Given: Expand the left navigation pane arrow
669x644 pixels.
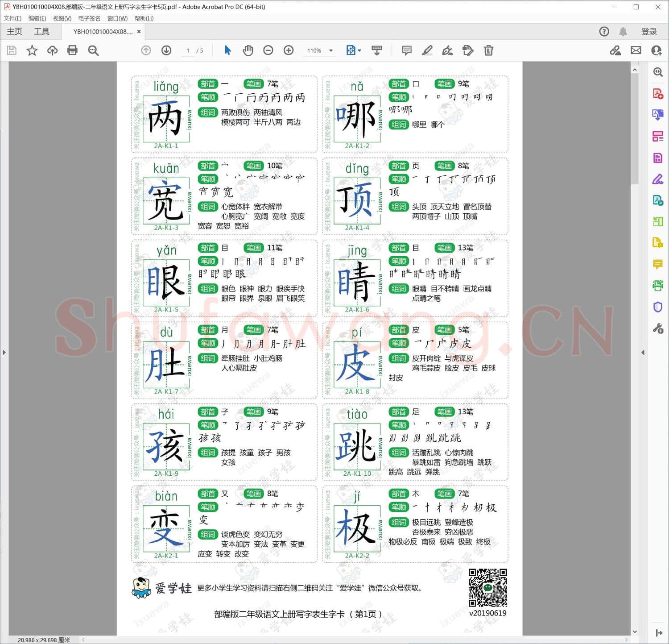Looking at the screenshot, I should coord(4,352).
